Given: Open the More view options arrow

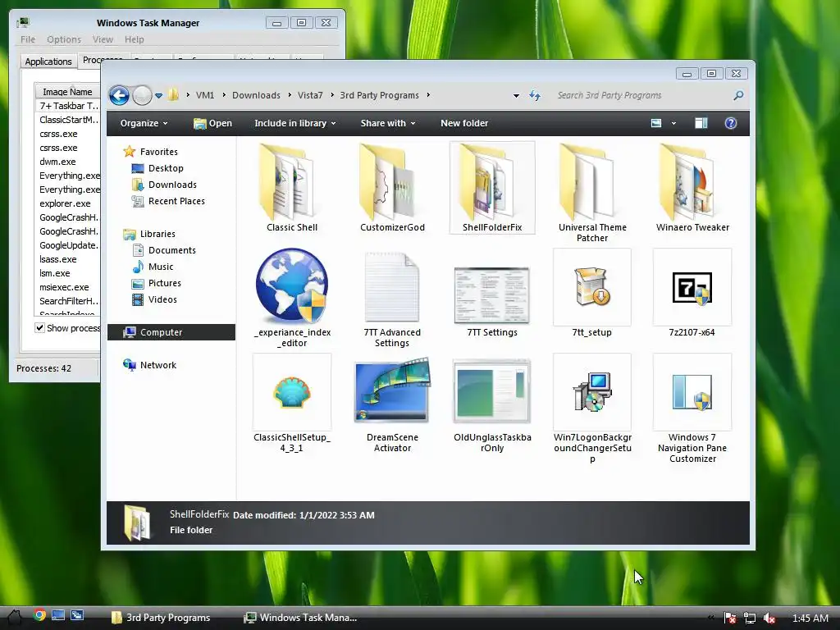Looking at the screenshot, I should pos(673,124).
